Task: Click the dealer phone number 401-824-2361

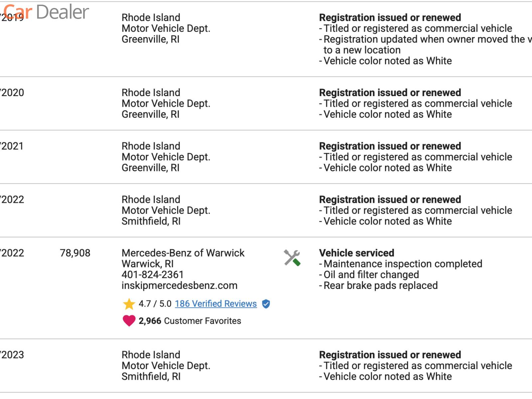Action: [153, 275]
